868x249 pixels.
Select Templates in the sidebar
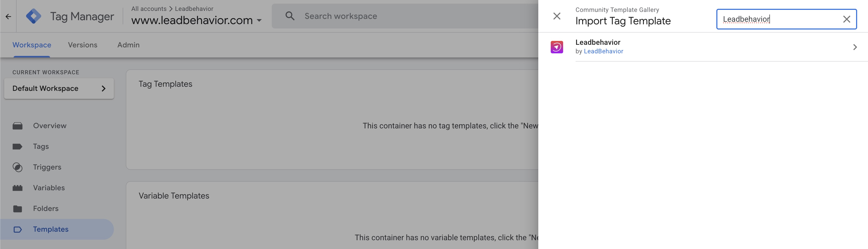pos(50,229)
